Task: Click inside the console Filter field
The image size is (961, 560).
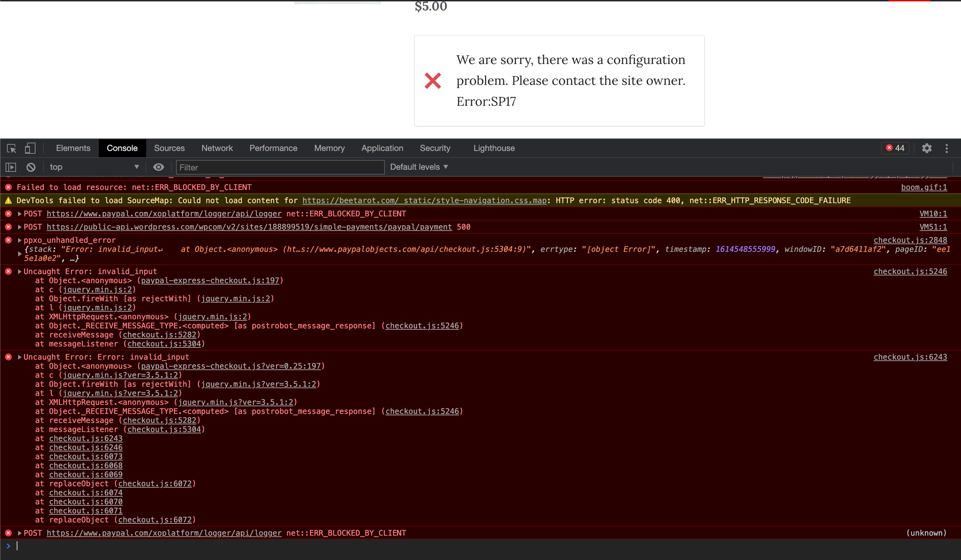Action: [280, 167]
